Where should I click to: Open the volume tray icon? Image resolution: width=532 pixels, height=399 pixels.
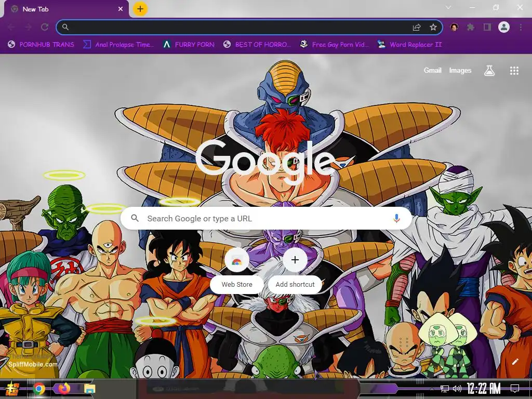(x=457, y=389)
